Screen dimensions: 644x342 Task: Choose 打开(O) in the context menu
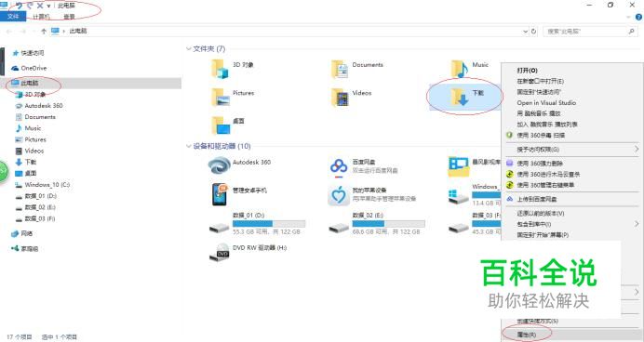(x=527, y=71)
